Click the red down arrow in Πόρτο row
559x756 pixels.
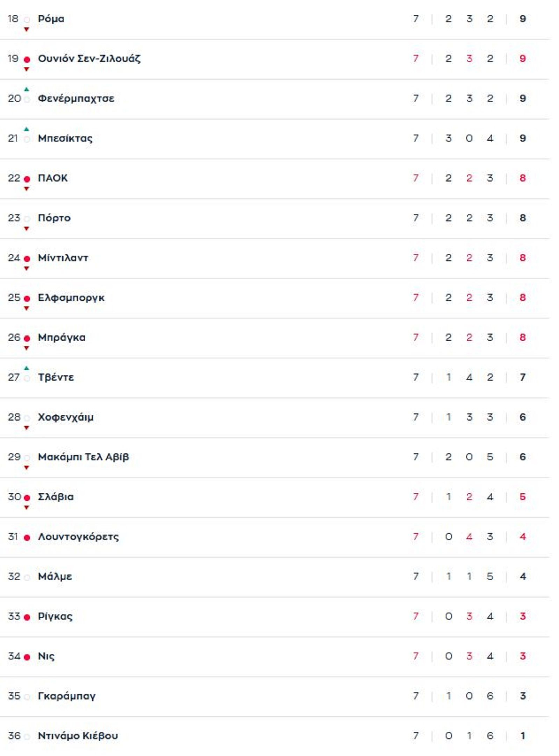click(x=27, y=229)
